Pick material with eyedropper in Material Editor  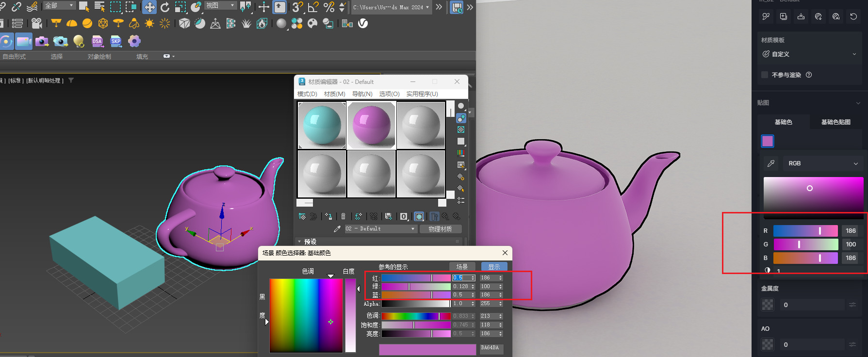tap(337, 228)
